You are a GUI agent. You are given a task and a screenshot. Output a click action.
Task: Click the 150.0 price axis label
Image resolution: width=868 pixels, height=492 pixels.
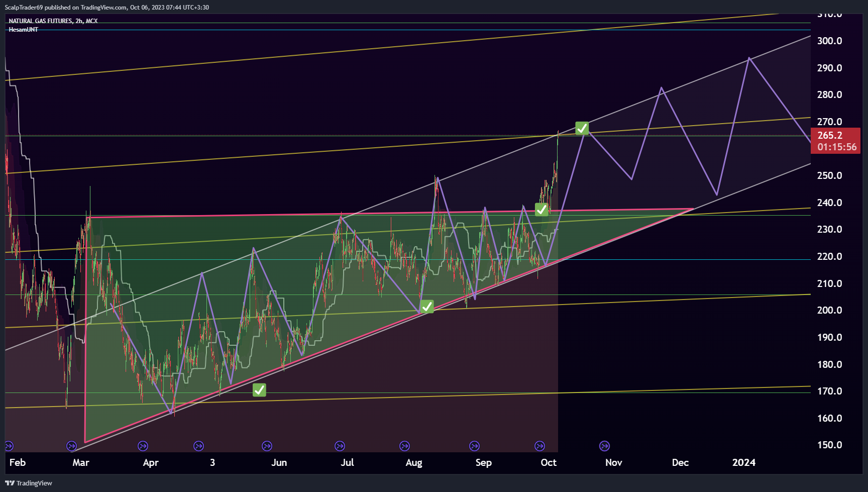click(x=829, y=445)
